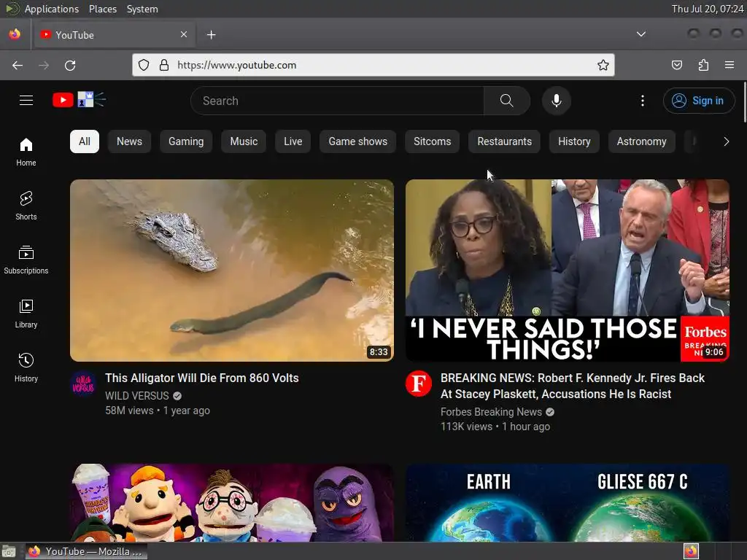Open the Places menu
Image resolution: width=747 pixels, height=560 pixels.
(103, 9)
